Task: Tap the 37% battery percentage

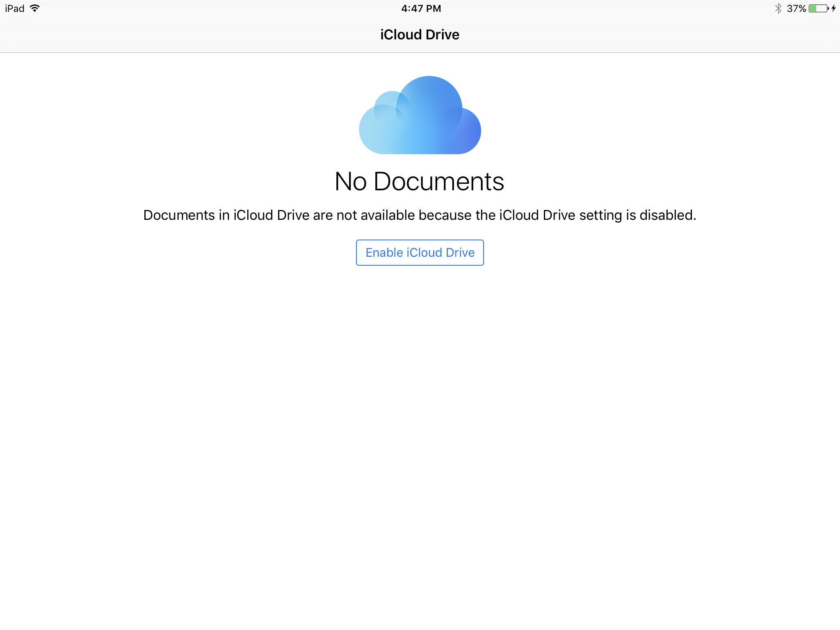Action: coord(796,9)
